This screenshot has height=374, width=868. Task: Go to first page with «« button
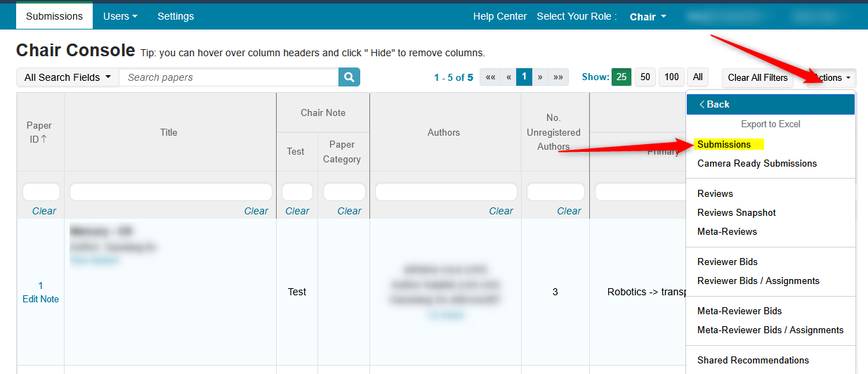(490, 77)
